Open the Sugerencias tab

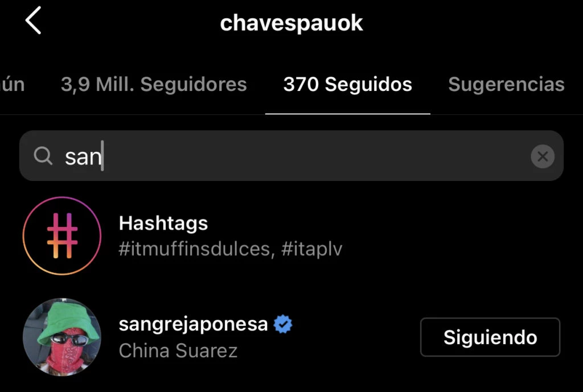coord(506,84)
